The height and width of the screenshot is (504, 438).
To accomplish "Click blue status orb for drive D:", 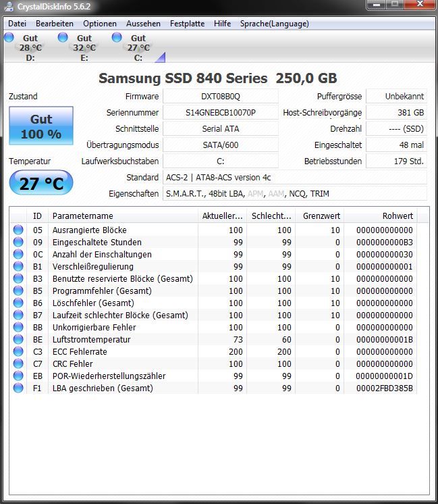I will click(x=9, y=37).
